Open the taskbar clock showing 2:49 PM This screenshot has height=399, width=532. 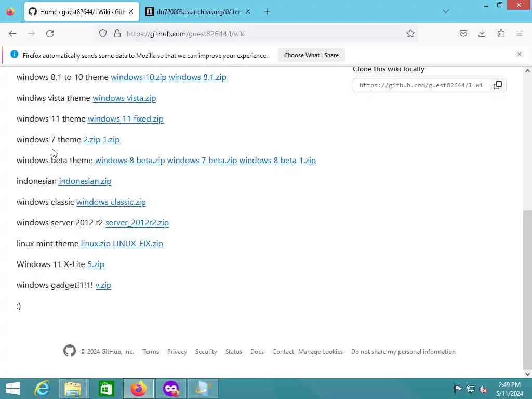point(509,389)
